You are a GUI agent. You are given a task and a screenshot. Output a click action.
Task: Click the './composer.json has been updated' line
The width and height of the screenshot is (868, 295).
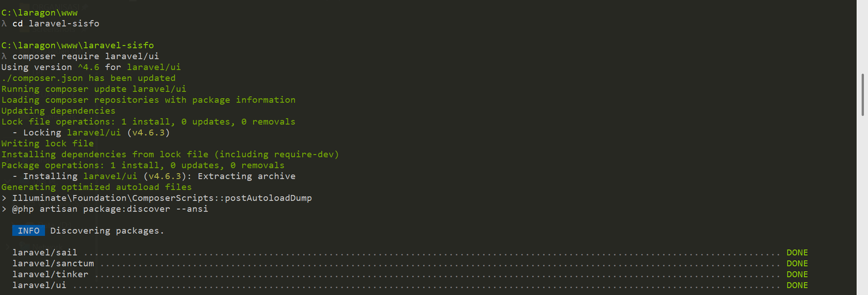coord(88,78)
